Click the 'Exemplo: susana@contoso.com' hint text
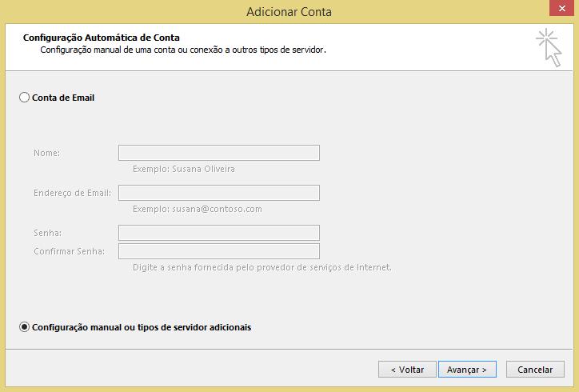This screenshot has height=392, width=579. (198, 209)
